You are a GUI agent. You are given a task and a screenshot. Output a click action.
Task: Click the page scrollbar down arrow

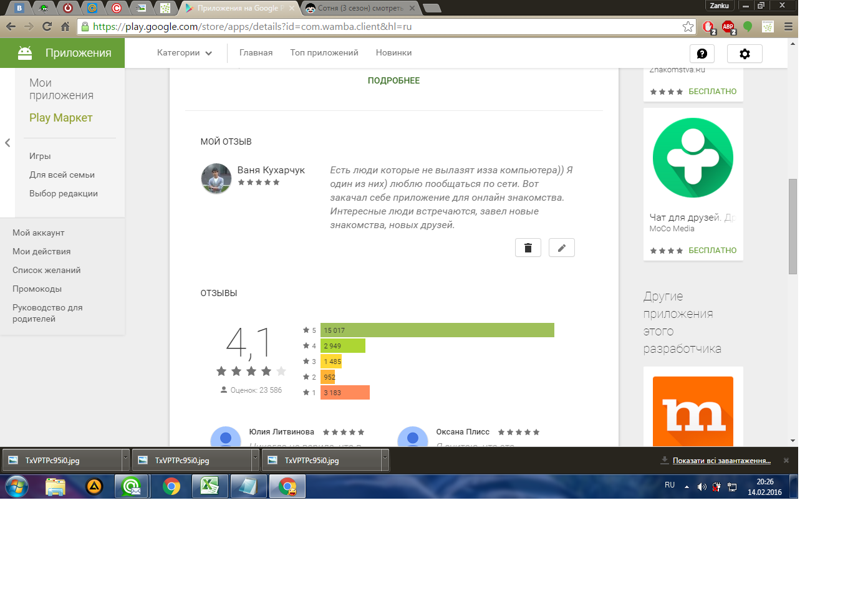(x=793, y=441)
